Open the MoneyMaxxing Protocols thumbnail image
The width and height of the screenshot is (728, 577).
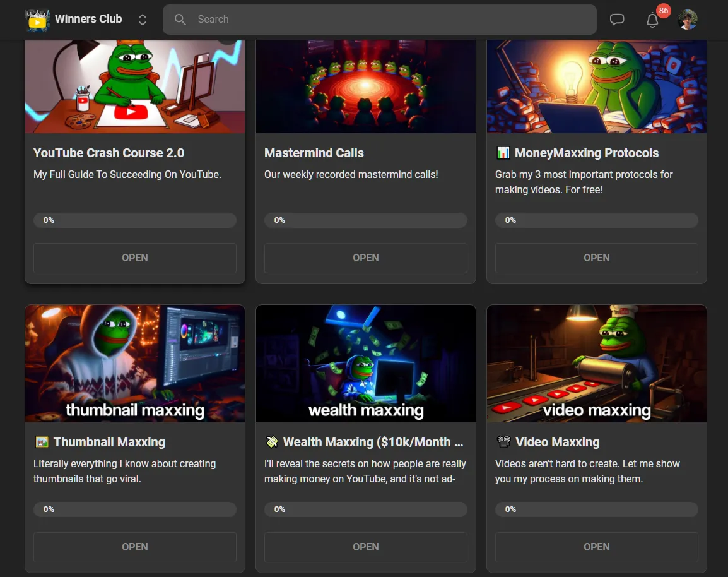pyautogui.click(x=597, y=86)
